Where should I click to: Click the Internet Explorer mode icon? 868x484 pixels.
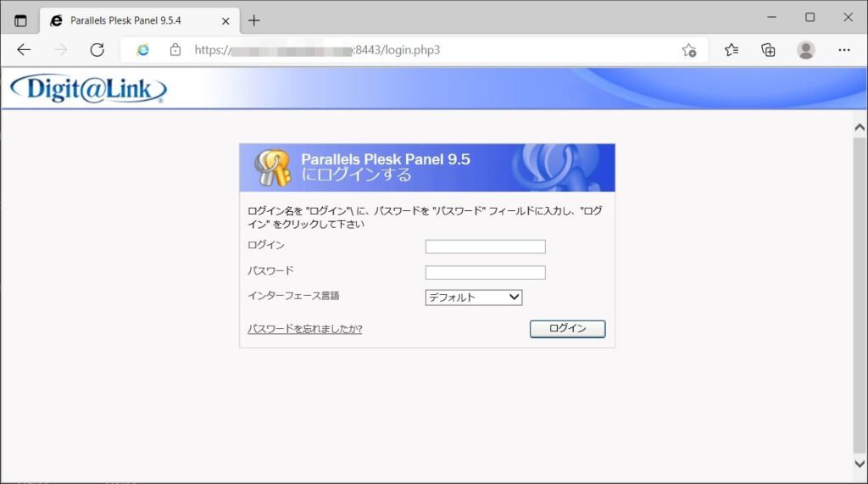tap(142, 50)
